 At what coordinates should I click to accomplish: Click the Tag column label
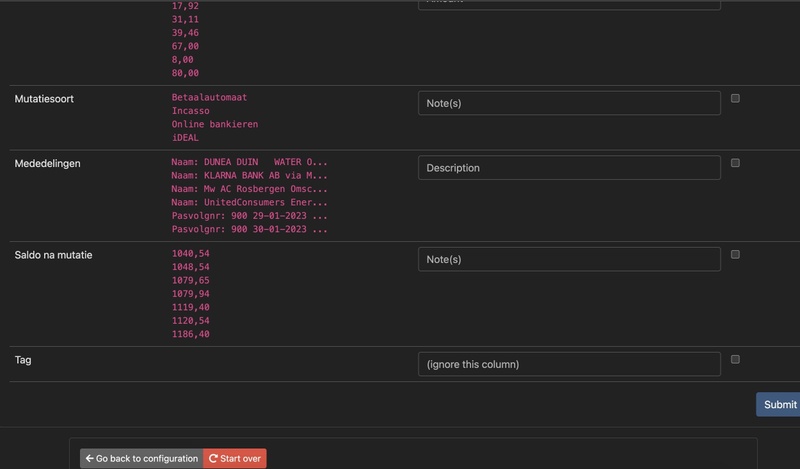click(x=23, y=360)
